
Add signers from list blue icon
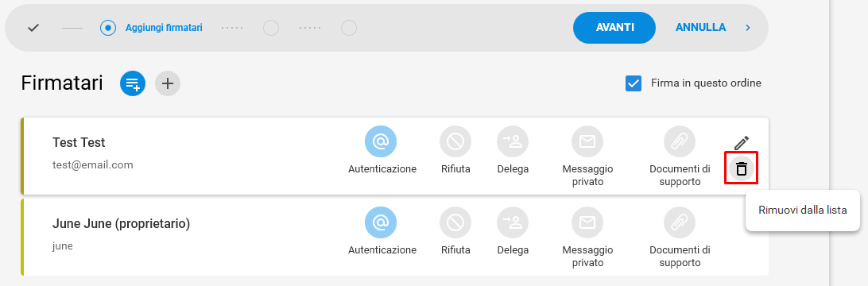click(133, 83)
